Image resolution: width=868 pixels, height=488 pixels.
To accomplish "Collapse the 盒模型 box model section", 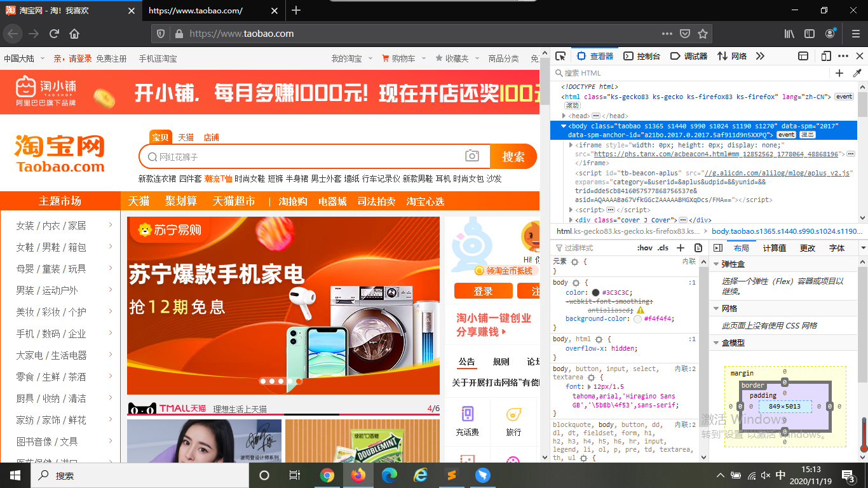I will 716,342.
